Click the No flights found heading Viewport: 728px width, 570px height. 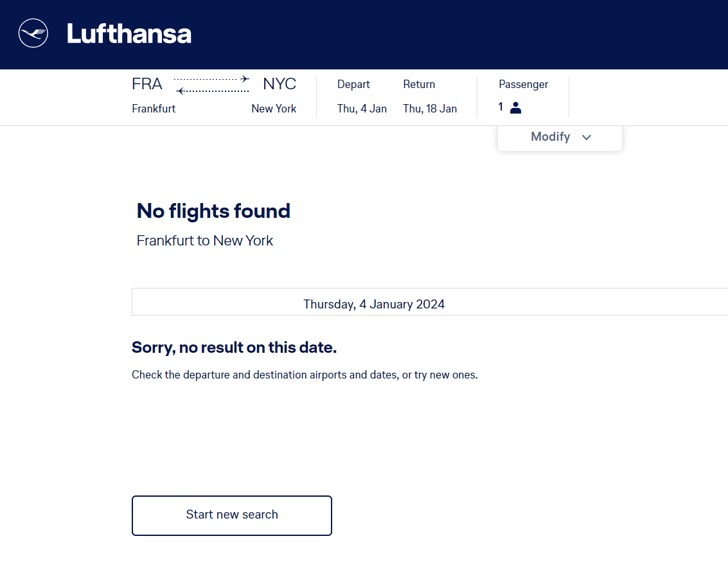coord(213,211)
